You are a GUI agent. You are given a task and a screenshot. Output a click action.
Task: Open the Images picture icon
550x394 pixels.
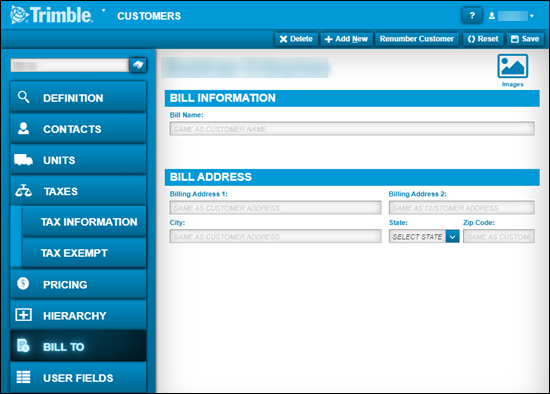click(x=512, y=66)
